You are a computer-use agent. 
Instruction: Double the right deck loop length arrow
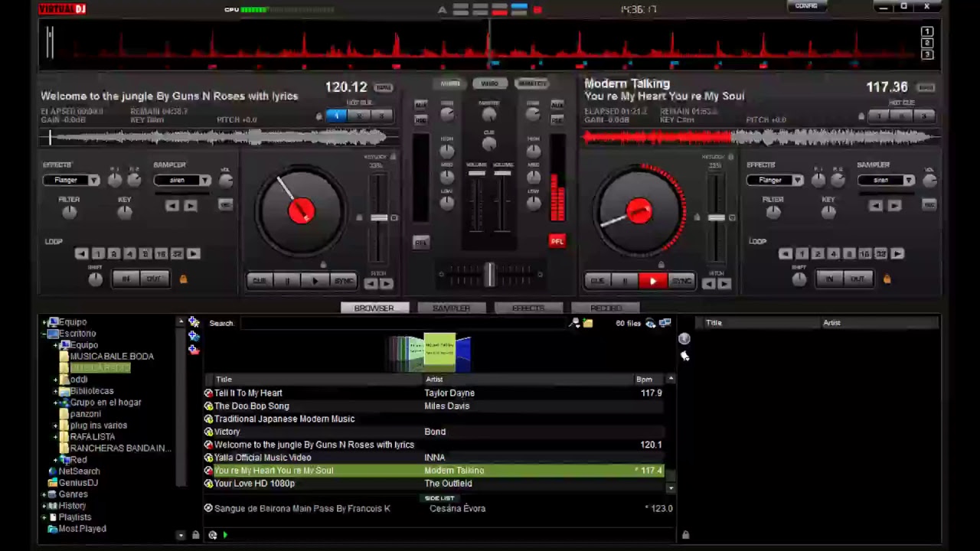coord(897,254)
